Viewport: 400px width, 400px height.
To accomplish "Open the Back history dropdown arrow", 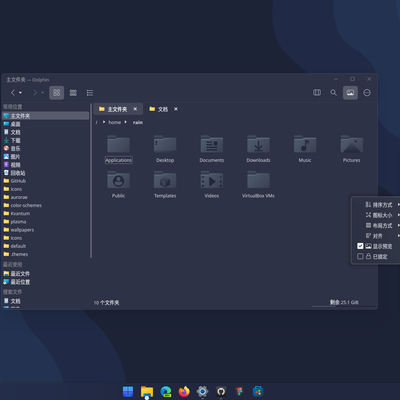I will coord(21,93).
